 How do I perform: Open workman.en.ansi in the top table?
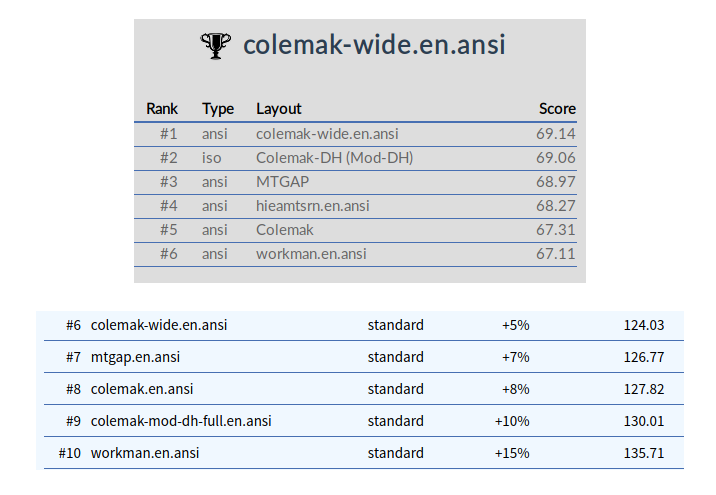point(311,254)
